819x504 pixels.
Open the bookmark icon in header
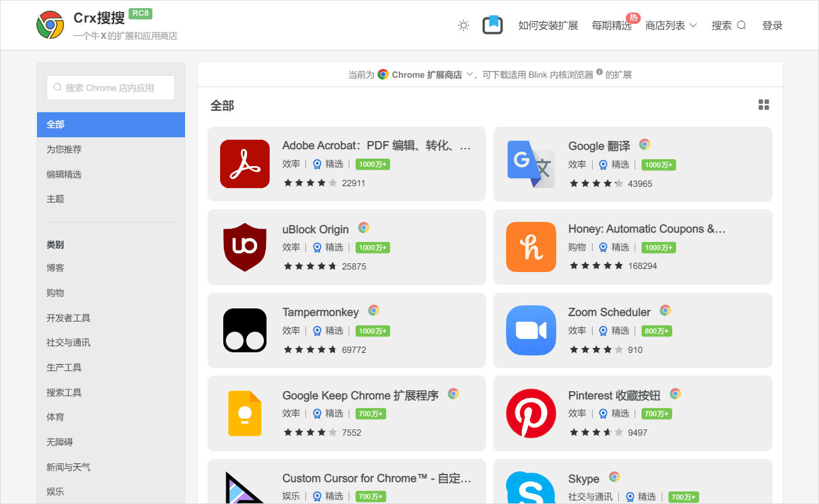coord(493,25)
